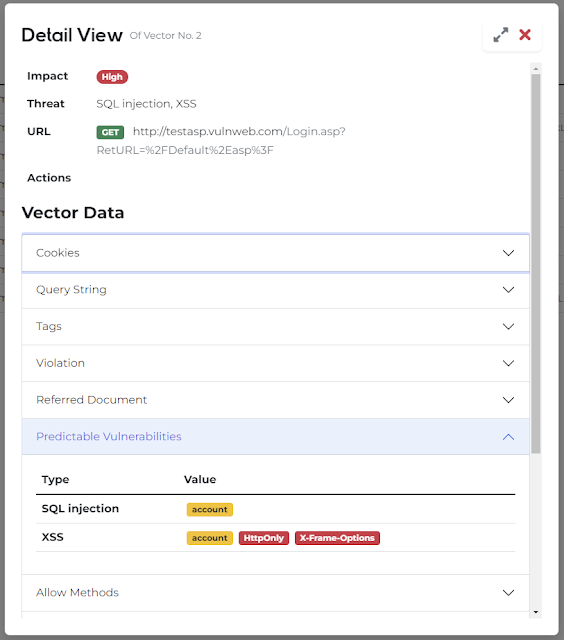
Task: Expand Referred Document panel
Action: [x=275, y=400]
